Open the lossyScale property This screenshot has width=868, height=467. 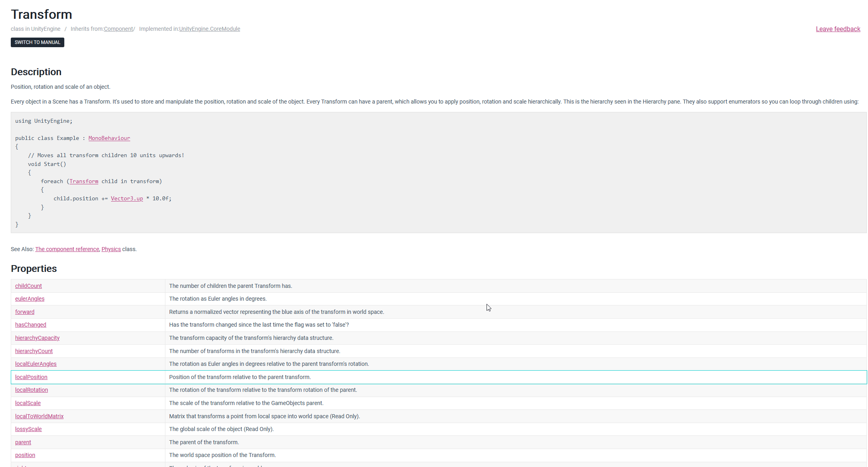click(28, 429)
